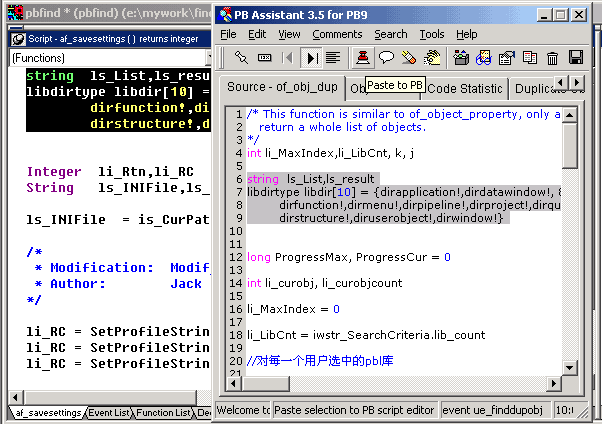This screenshot has width=602, height=424.
Task: Select the Event List tab
Action: pos(108,412)
